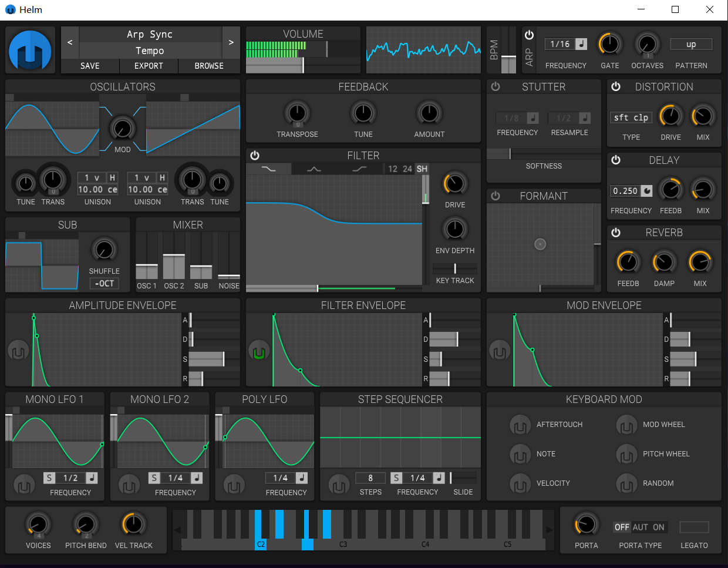Click the Tempo patch name display

point(150,51)
